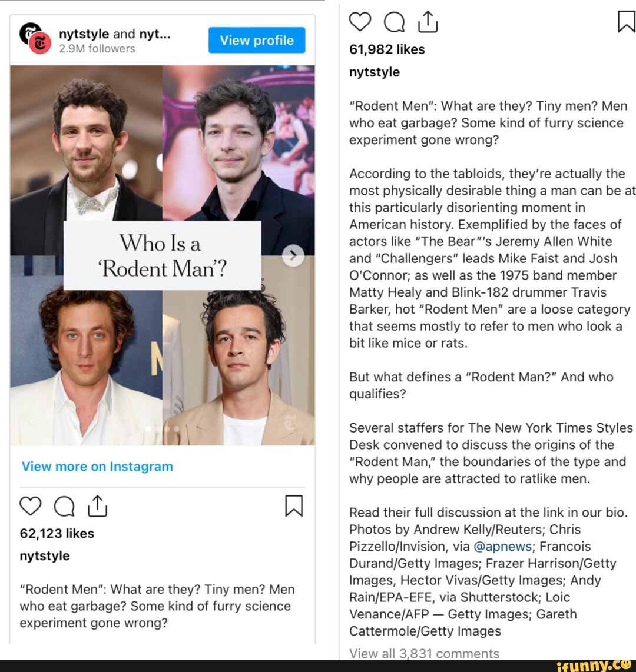The image size is (636, 672).
Task: Open comments via left panel speech bubble
Action: (x=64, y=507)
